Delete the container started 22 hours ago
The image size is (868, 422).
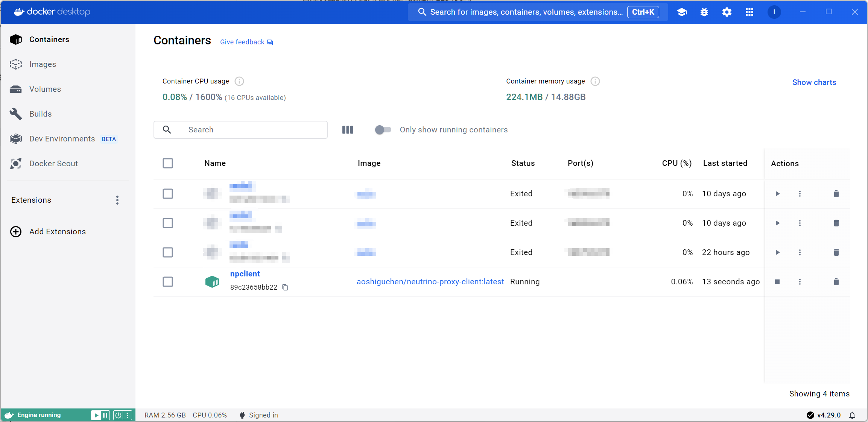click(x=836, y=252)
